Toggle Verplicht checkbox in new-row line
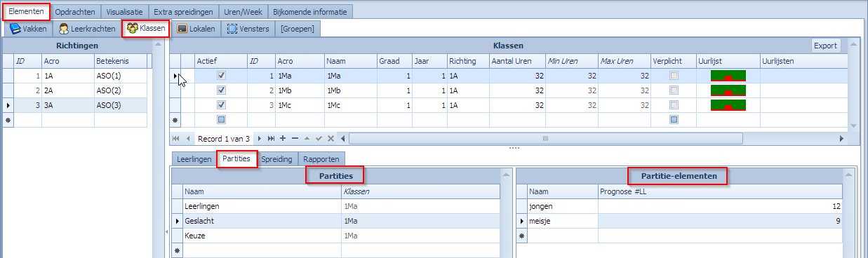This screenshot has width=868, height=258. 674,120
